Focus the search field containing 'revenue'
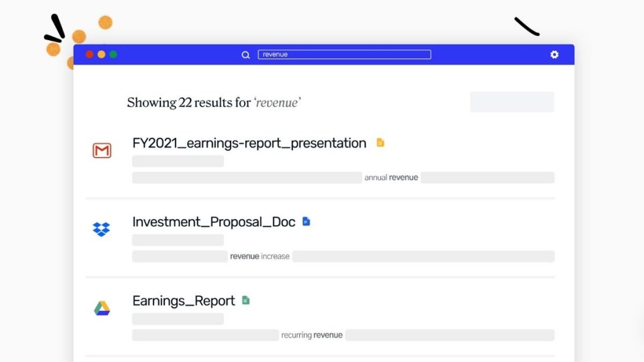The height and width of the screenshot is (362, 644). [x=344, y=55]
